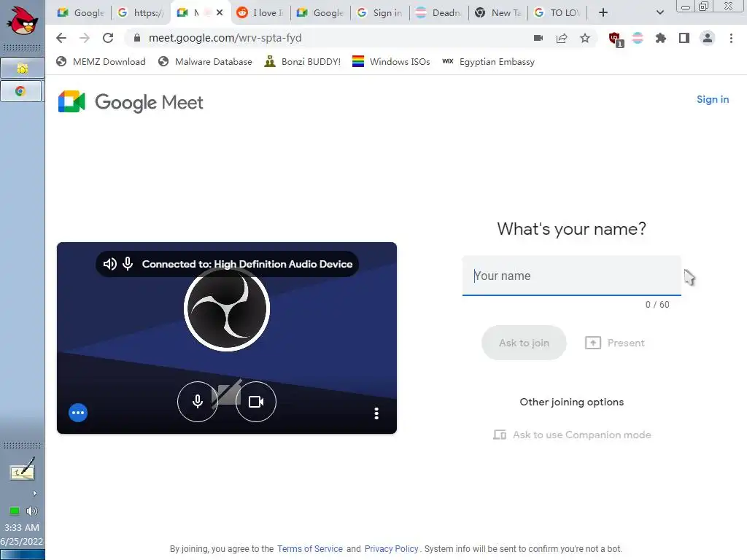This screenshot has height=560, width=747.
Task: Switch to the first Google Meet tab
Action: (x=81, y=13)
